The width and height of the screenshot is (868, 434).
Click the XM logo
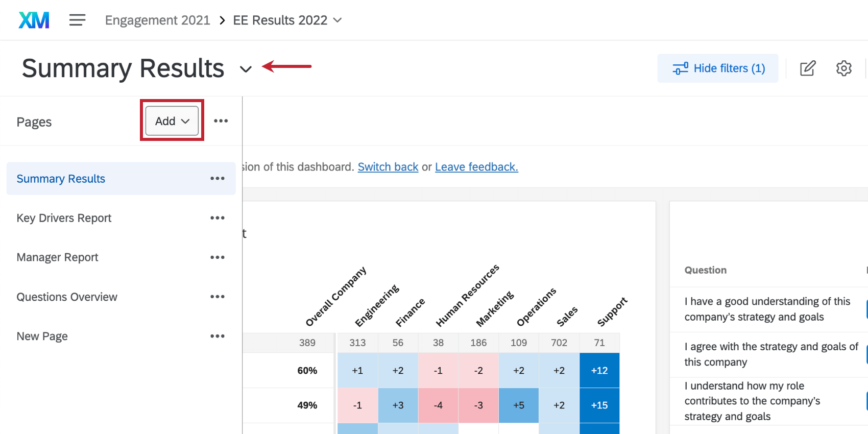33,20
